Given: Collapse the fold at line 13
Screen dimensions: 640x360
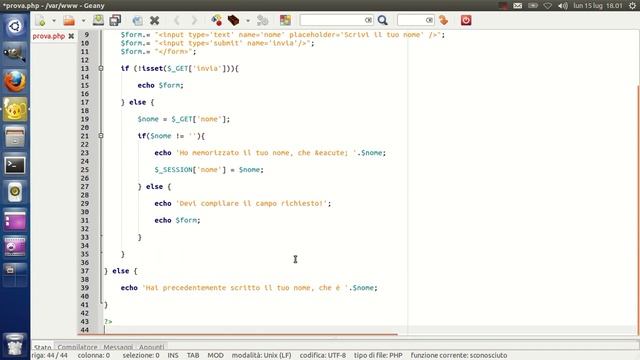Looking at the screenshot, I should (x=101, y=69).
